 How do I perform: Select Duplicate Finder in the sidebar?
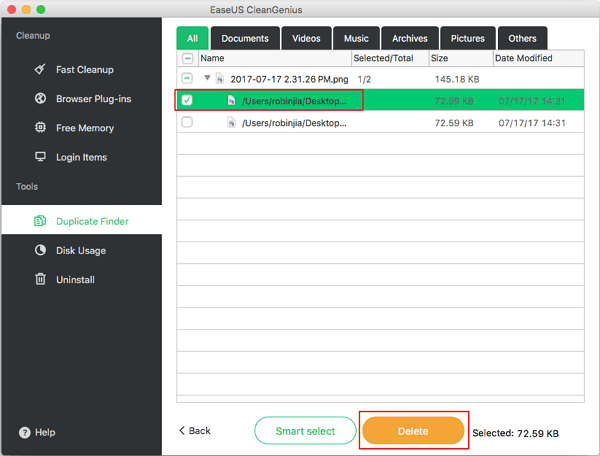point(82,221)
